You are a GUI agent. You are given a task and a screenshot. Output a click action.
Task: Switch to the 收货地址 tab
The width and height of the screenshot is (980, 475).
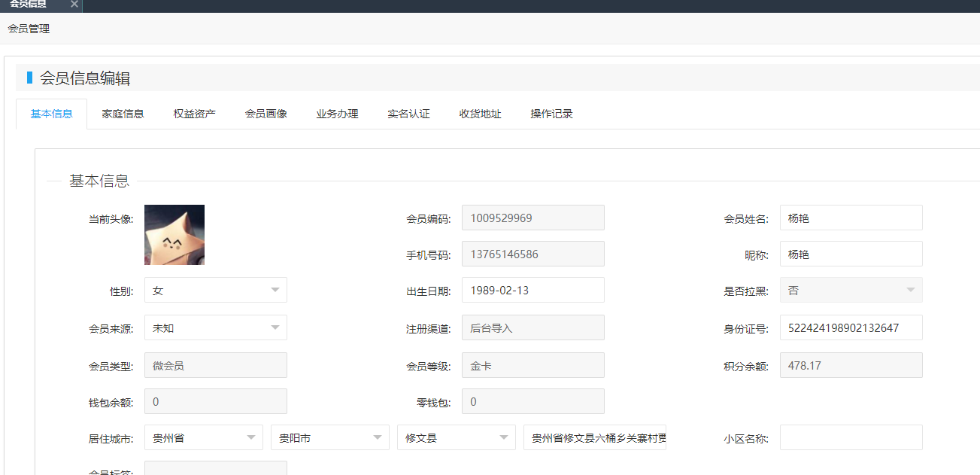click(x=480, y=114)
